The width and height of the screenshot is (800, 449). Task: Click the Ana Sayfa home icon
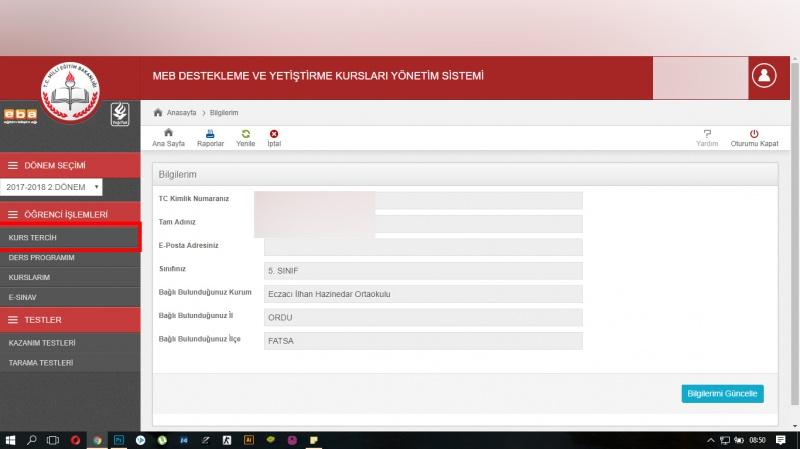168,133
